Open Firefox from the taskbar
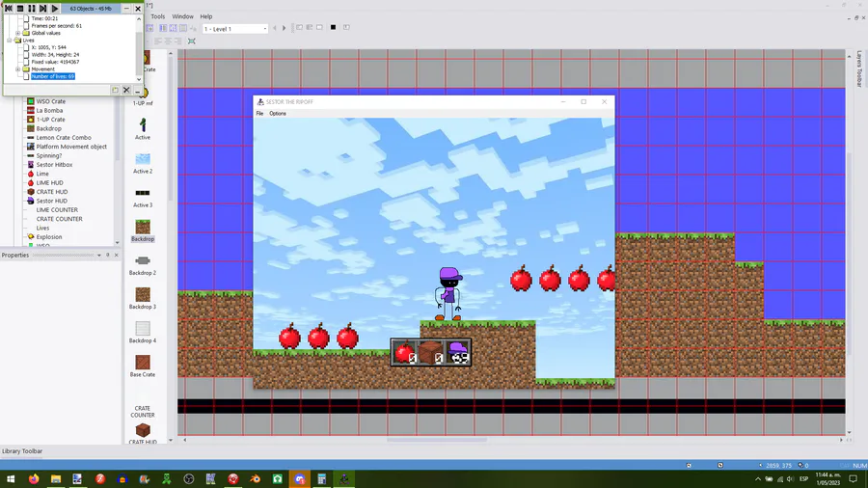Viewport: 868px width, 488px height. coord(34,478)
